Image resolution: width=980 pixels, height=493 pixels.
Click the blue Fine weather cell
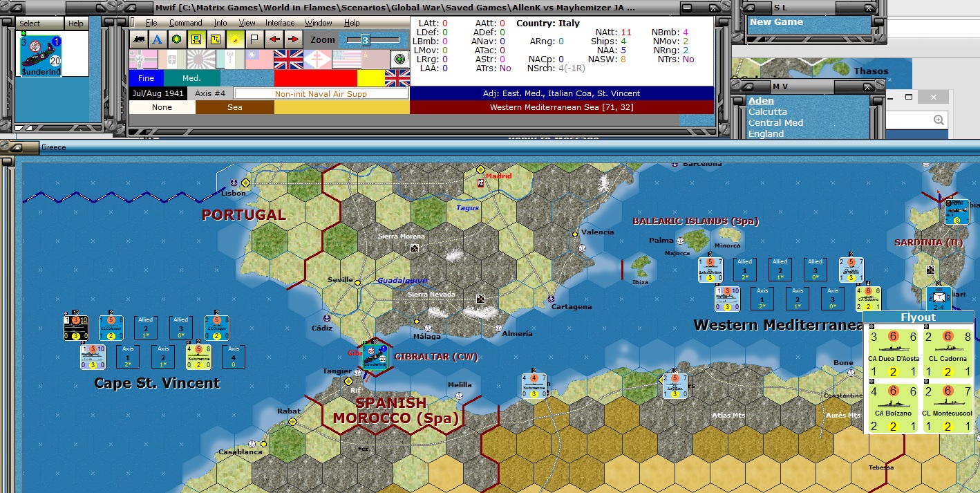146,78
